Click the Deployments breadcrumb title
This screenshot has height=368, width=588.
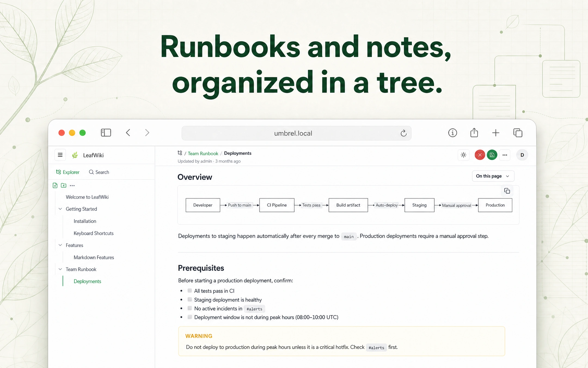pos(237,153)
